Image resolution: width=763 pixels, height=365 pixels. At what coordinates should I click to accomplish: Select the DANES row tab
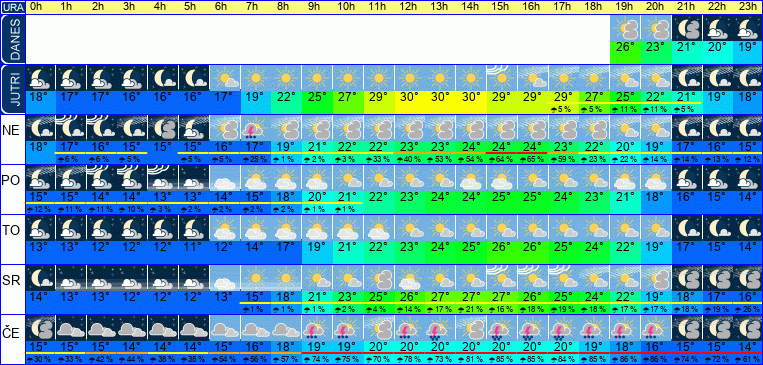(13, 39)
